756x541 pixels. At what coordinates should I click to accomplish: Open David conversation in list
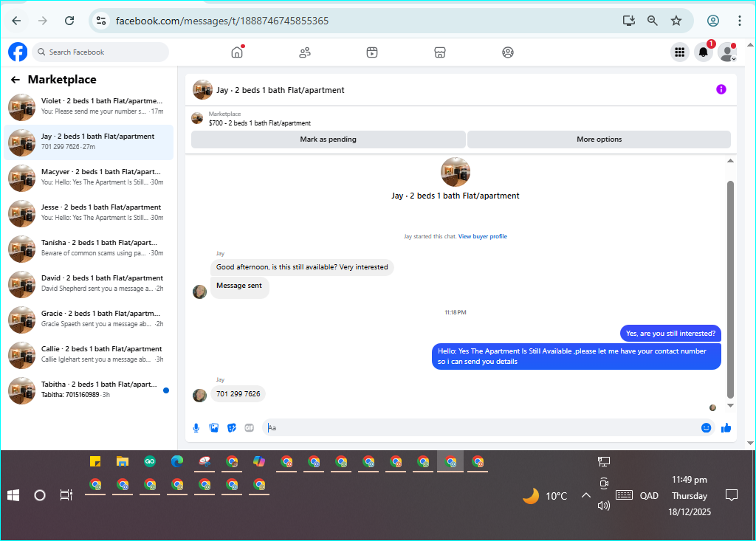tap(89, 284)
